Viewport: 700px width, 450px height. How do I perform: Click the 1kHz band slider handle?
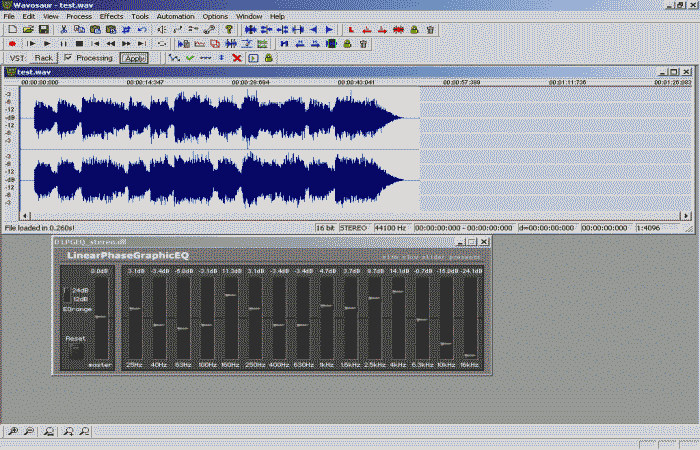pyautogui.click(x=326, y=306)
